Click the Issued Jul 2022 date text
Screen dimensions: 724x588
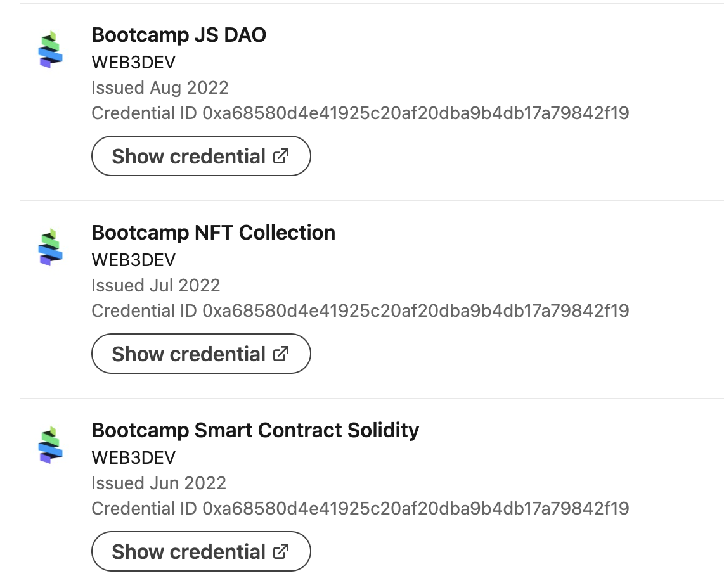click(155, 285)
